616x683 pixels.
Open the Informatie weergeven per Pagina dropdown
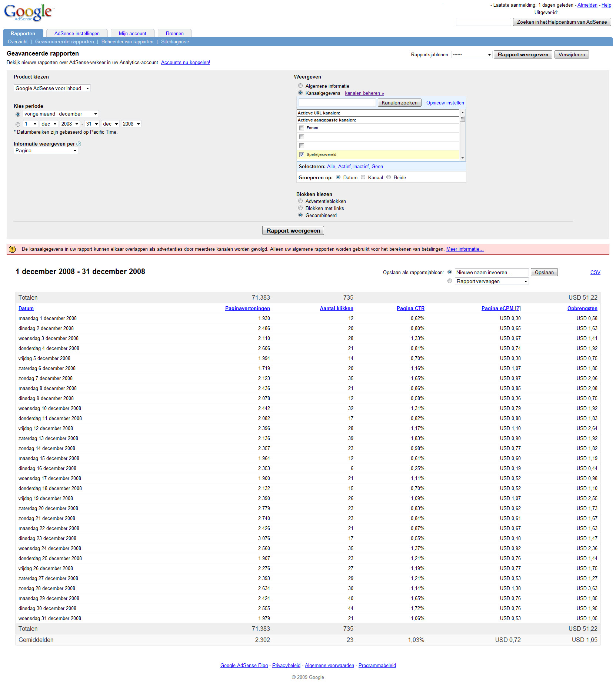[x=46, y=151]
